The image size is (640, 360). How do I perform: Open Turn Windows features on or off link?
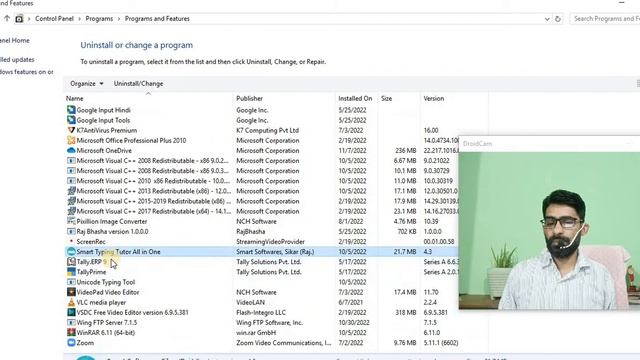point(27,72)
